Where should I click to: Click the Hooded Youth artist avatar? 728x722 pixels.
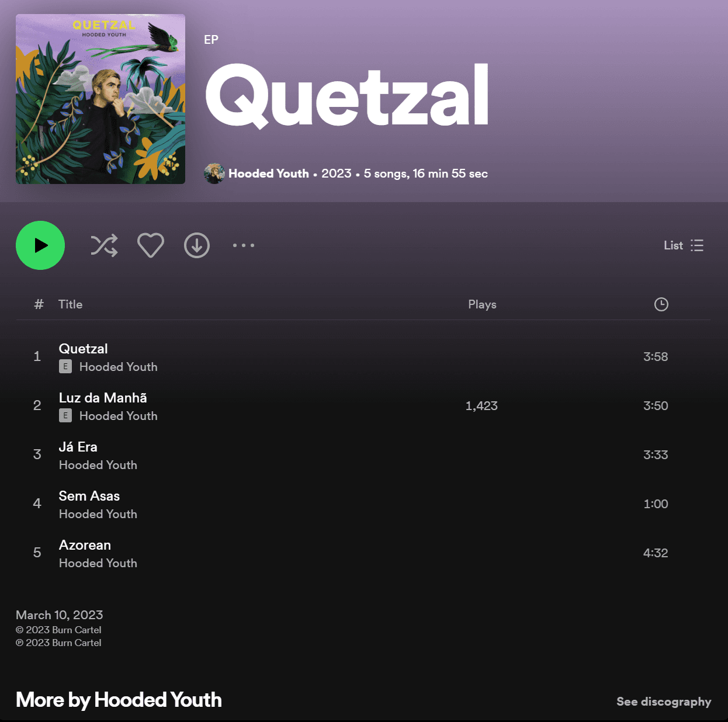pos(214,173)
